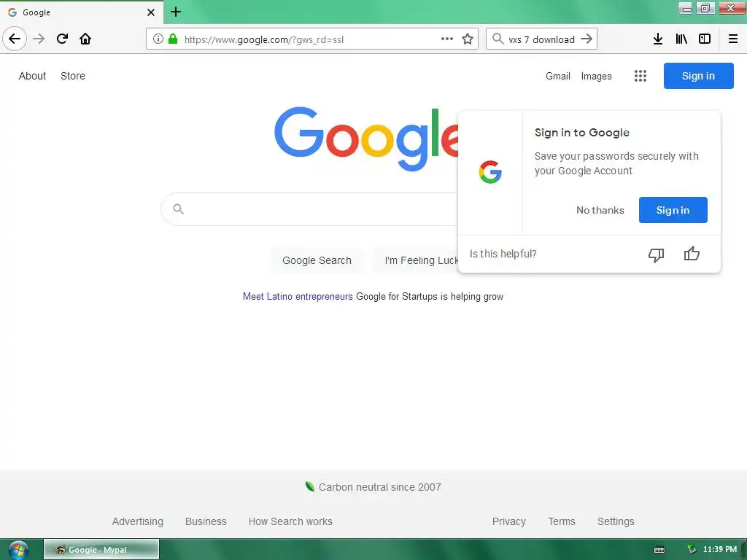The image size is (747, 560).
Task: Open Terms footer link
Action: 562,521
